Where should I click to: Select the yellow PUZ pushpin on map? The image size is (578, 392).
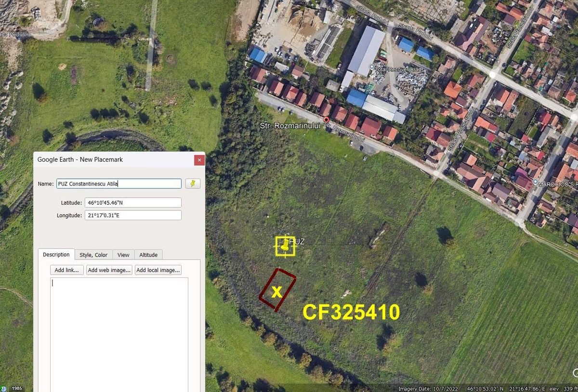pyautogui.click(x=286, y=246)
